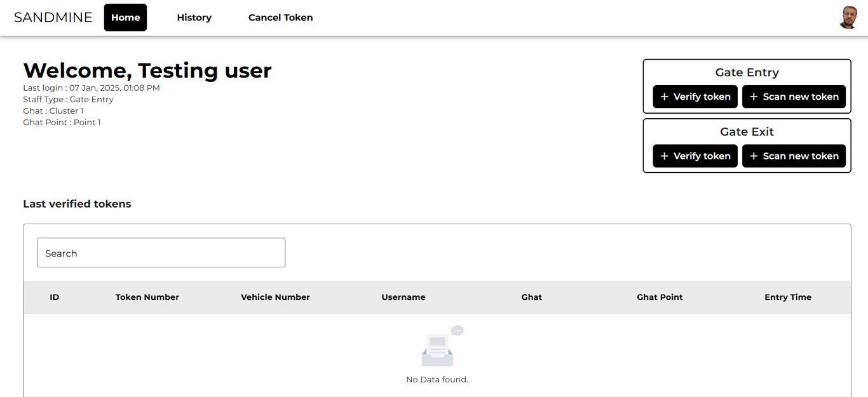Click the SANDMINE logo
The image size is (868, 397).
(x=53, y=18)
